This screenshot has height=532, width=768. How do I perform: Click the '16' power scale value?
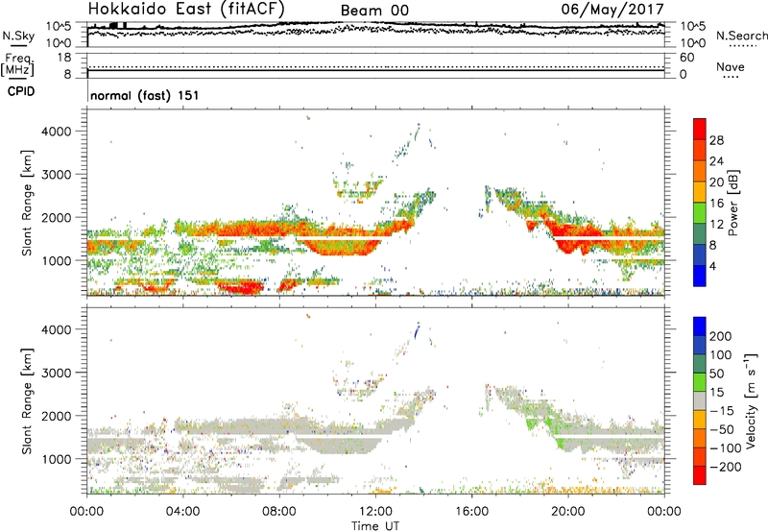tap(716, 204)
